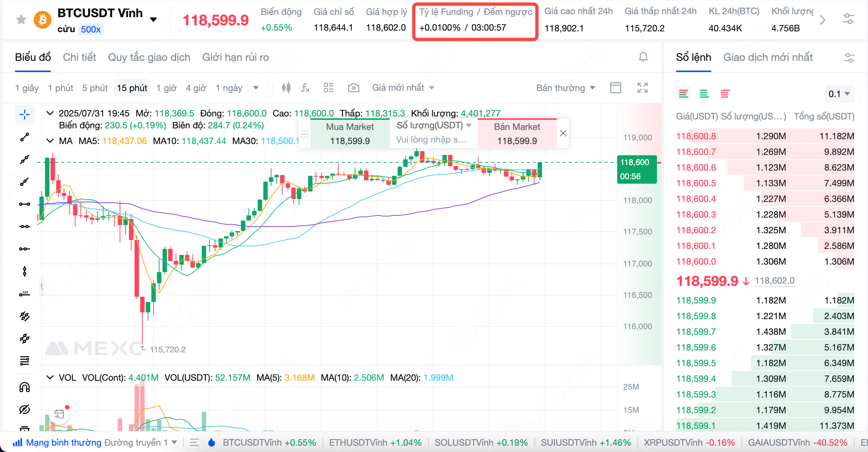The width and height of the screenshot is (868, 452).
Task: Select the 123 numbered line tool
Action: pyautogui.click(x=25, y=294)
